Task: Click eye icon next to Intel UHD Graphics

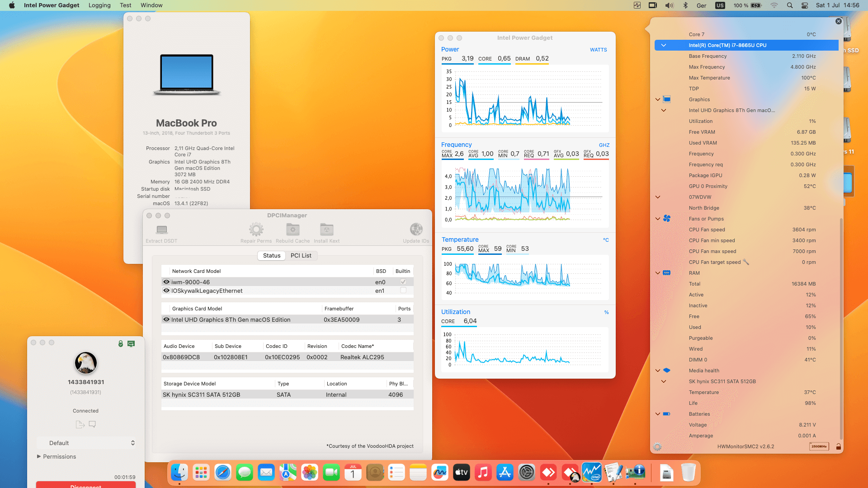Action: point(166,319)
